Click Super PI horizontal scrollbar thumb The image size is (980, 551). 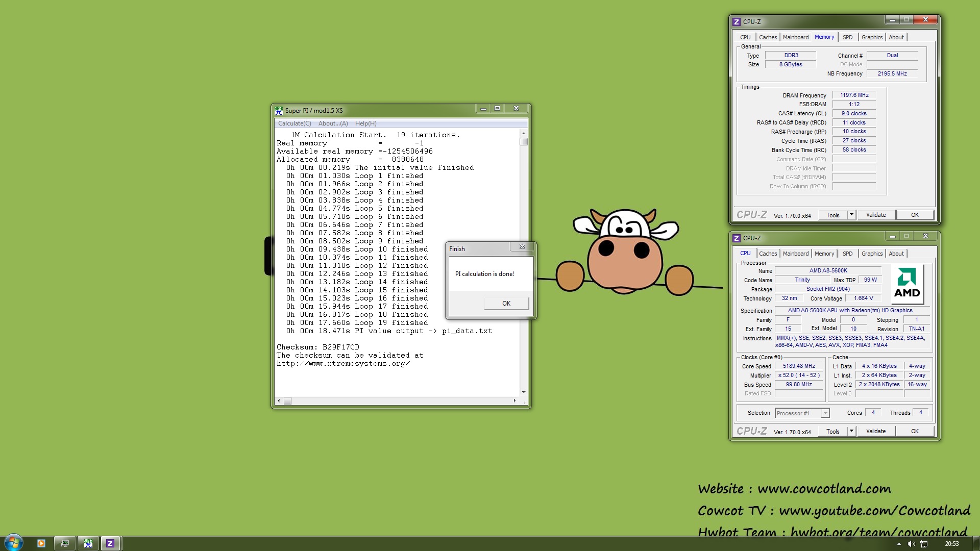[x=287, y=401]
